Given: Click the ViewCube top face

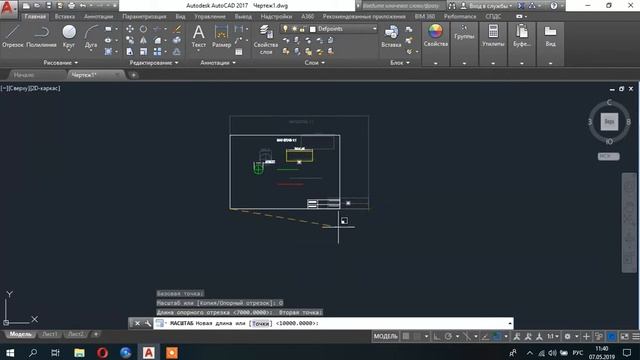Looking at the screenshot, I should click(609, 122).
